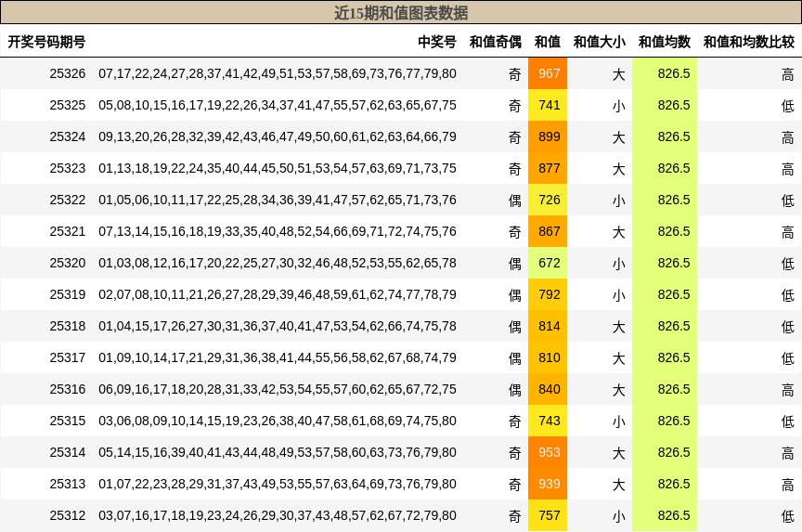Image resolution: width=802 pixels, height=532 pixels.
Task: Select period number 25323
Action: [x=68, y=168]
